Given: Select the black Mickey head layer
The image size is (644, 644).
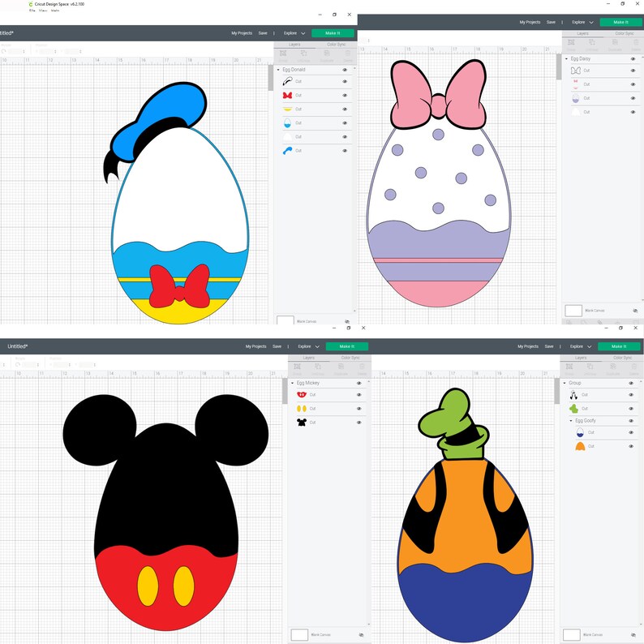Looking at the screenshot, I should pos(302,423).
